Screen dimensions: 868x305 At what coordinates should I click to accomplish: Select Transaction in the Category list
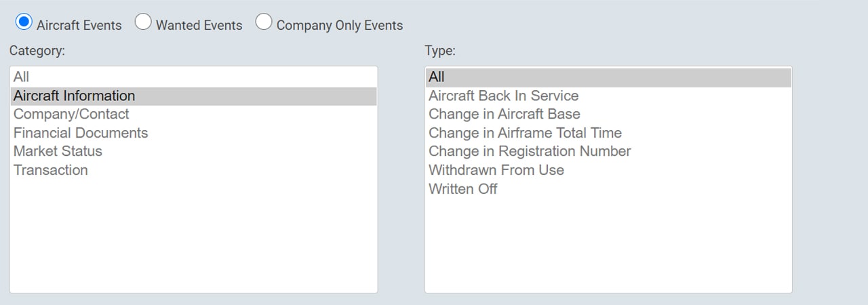pos(193,170)
